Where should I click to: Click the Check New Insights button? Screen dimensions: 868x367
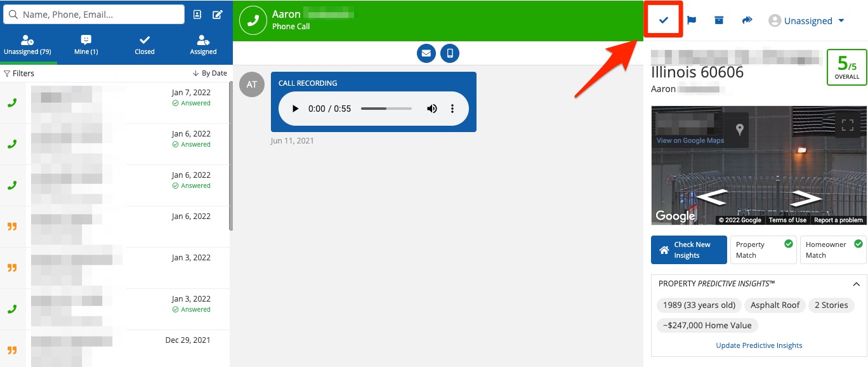688,250
